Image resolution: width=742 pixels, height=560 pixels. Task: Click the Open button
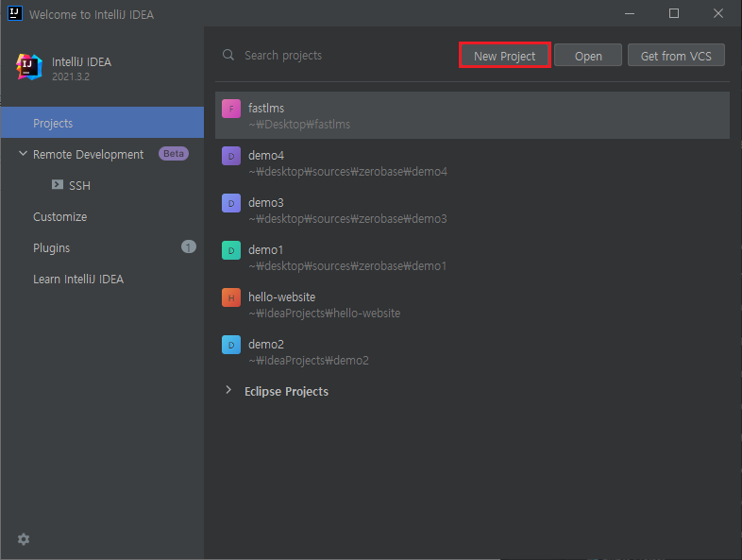[588, 56]
